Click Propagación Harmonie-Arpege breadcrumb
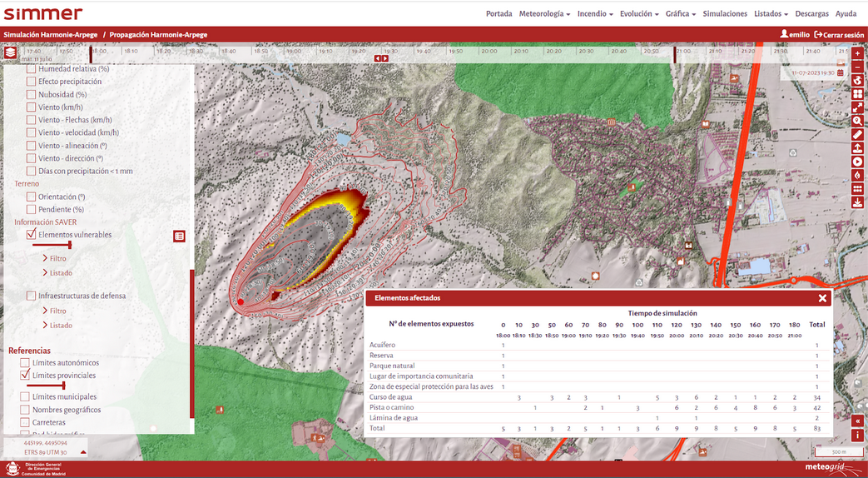The height and width of the screenshot is (478, 868). pyautogui.click(x=158, y=34)
